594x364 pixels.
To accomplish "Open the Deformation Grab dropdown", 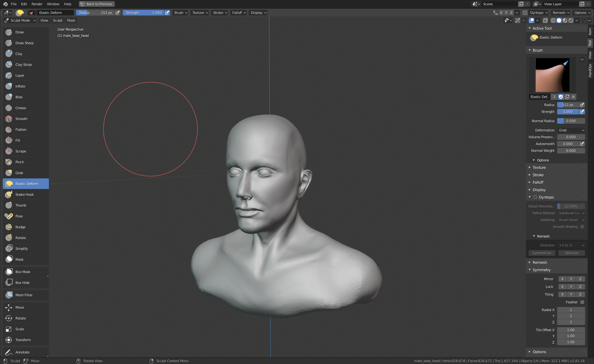I will 571,130.
